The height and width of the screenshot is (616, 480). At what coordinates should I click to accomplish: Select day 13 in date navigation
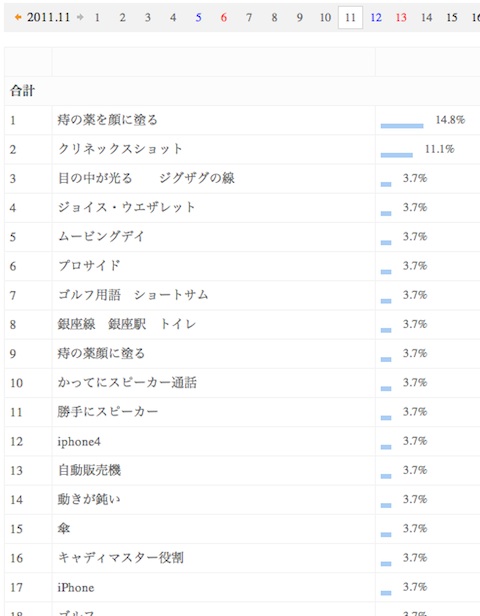point(401,18)
